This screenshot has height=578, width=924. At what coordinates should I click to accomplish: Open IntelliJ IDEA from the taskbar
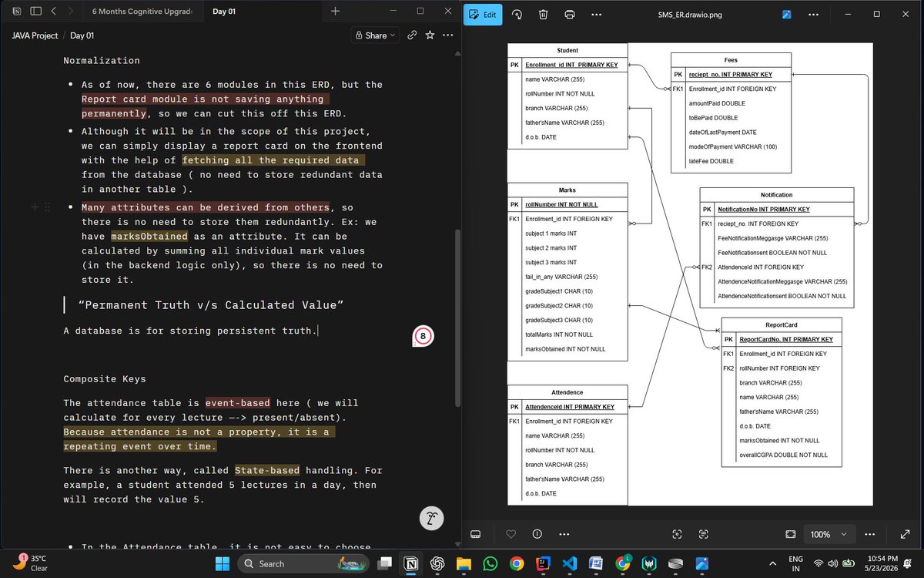pos(544,563)
